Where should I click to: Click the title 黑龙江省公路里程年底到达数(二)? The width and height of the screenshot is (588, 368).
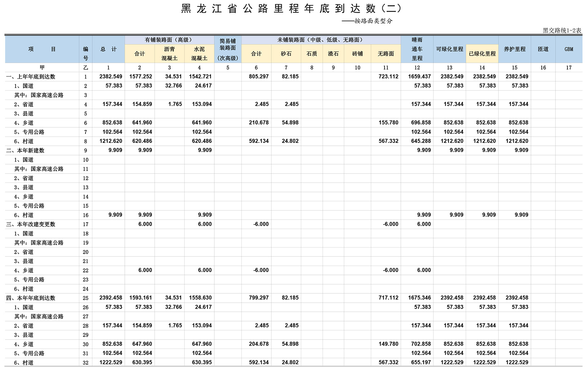(x=291, y=8)
